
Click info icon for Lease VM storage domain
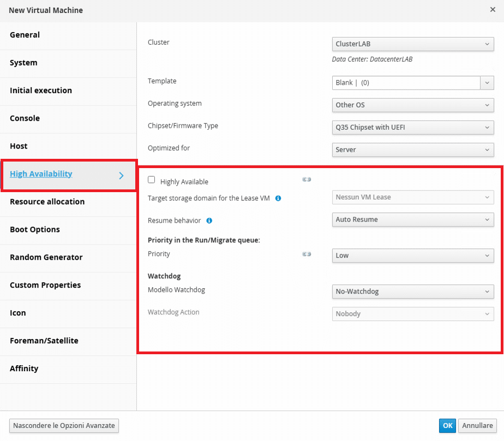point(278,199)
